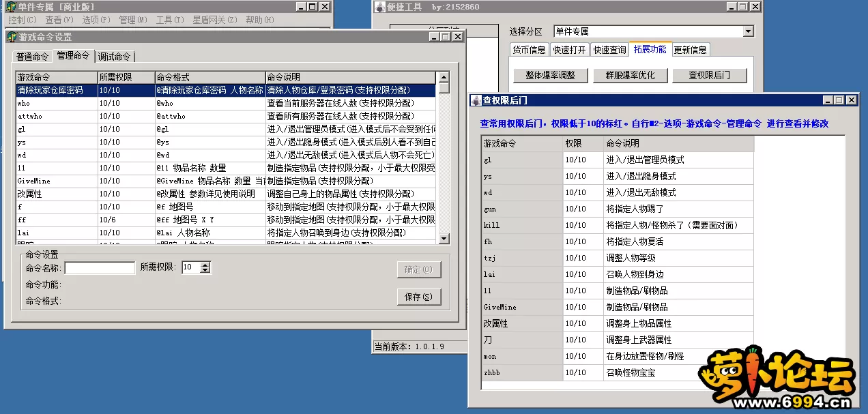Minimize the 查权限后门 window

click(828, 100)
